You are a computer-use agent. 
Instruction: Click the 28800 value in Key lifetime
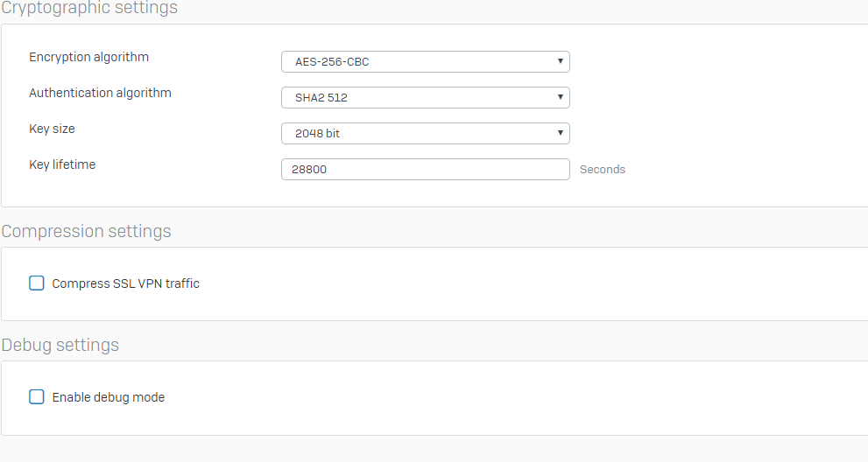(311, 170)
